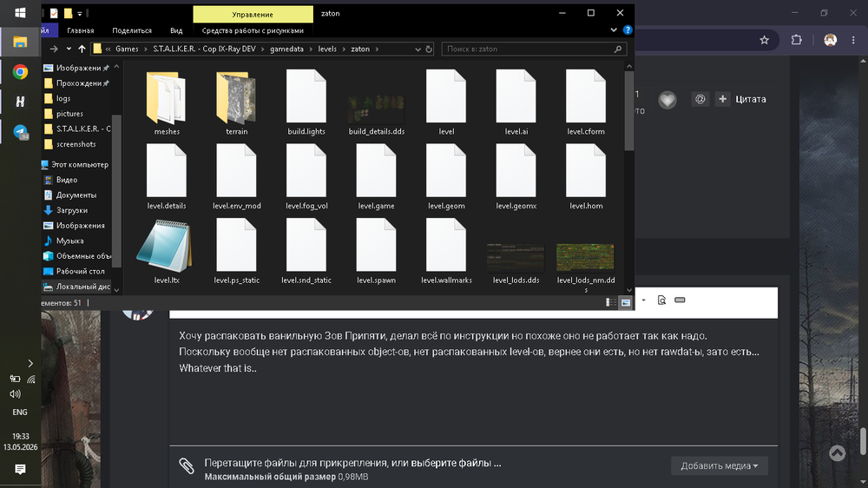
Task: Select the level.game file
Action: (x=377, y=177)
